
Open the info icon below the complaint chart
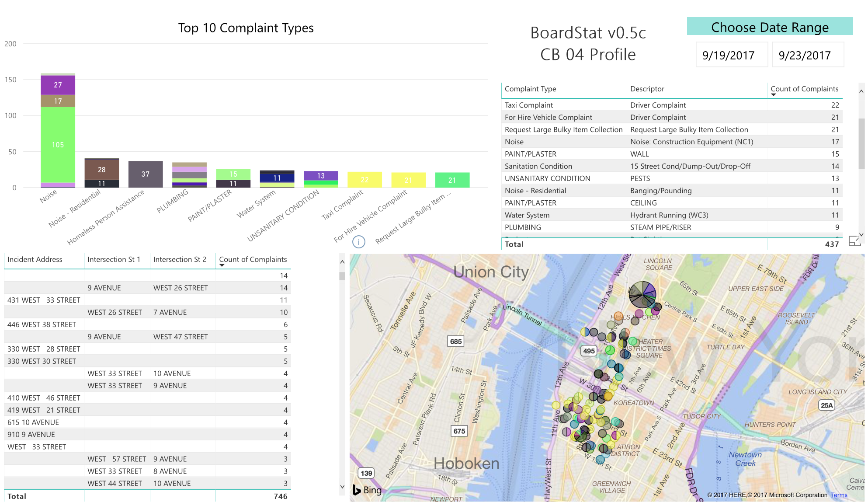[358, 242]
